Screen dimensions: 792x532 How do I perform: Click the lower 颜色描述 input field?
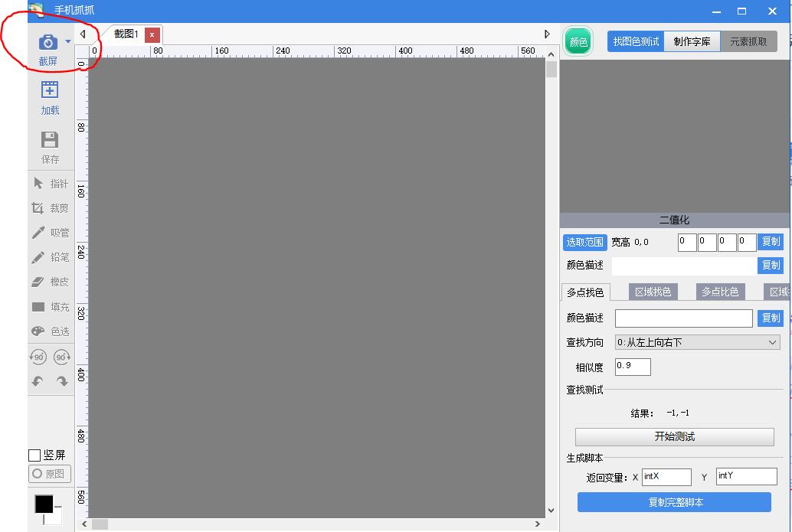[684, 318]
